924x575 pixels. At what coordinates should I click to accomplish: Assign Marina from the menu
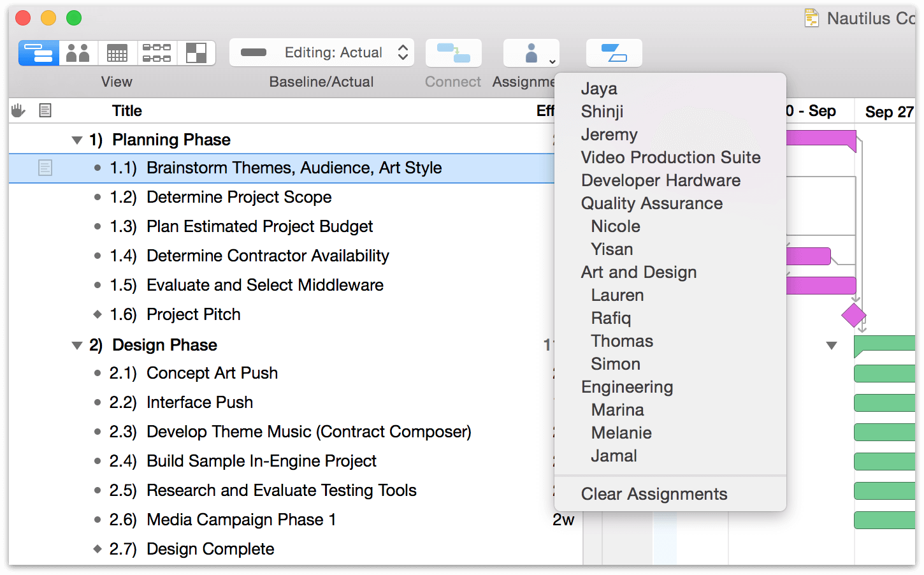pos(670,410)
